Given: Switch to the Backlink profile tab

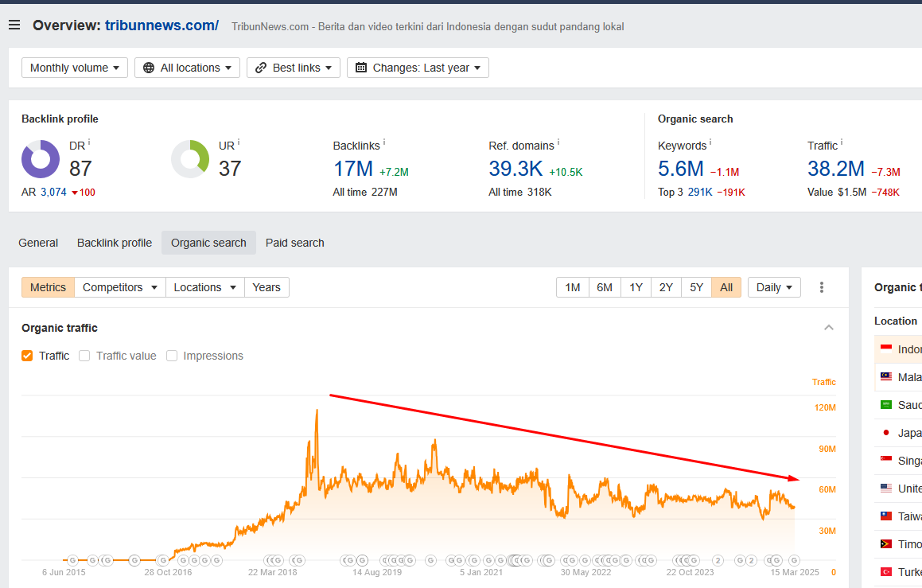Looking at the screenshot, I should [114, 243].
